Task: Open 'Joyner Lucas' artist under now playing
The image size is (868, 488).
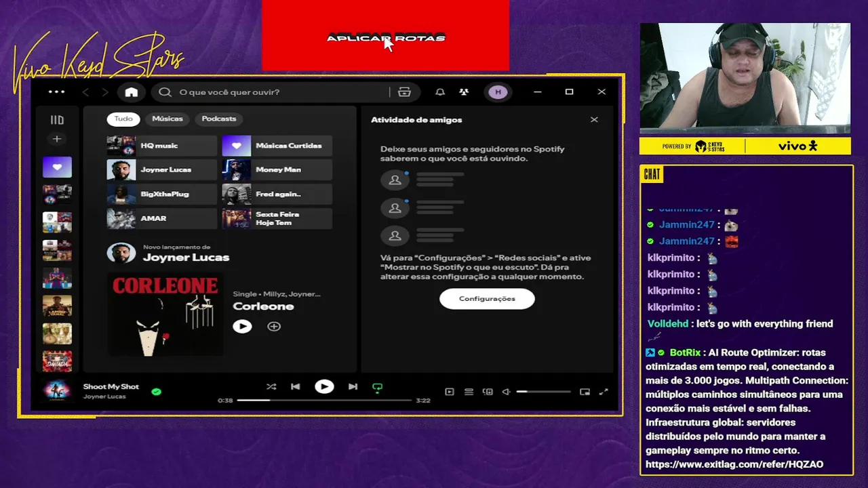Action: (x=104, y=396)
